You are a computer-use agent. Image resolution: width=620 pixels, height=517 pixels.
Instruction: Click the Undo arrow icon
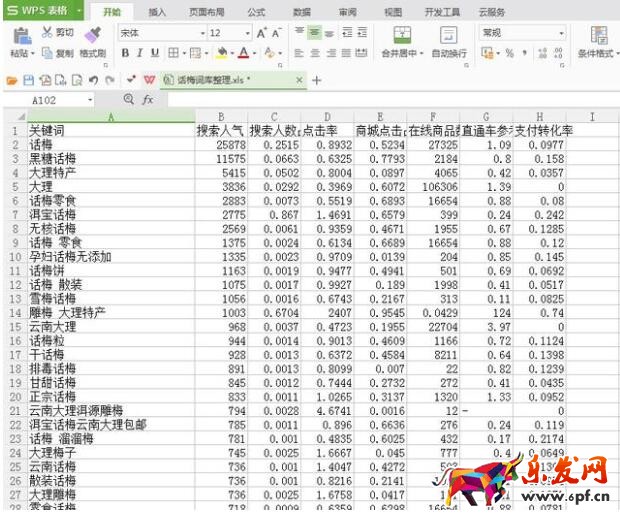click(x=93, y=79)
